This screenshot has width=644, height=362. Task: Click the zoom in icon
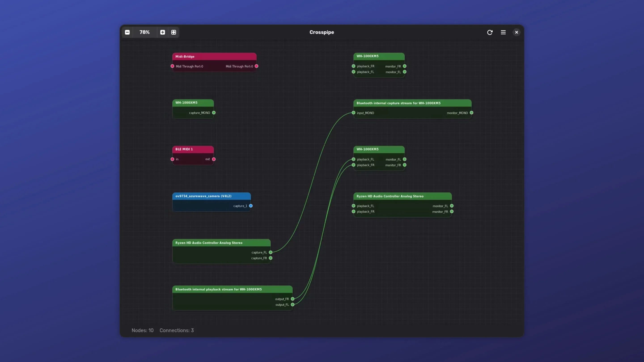click(163, 32)
